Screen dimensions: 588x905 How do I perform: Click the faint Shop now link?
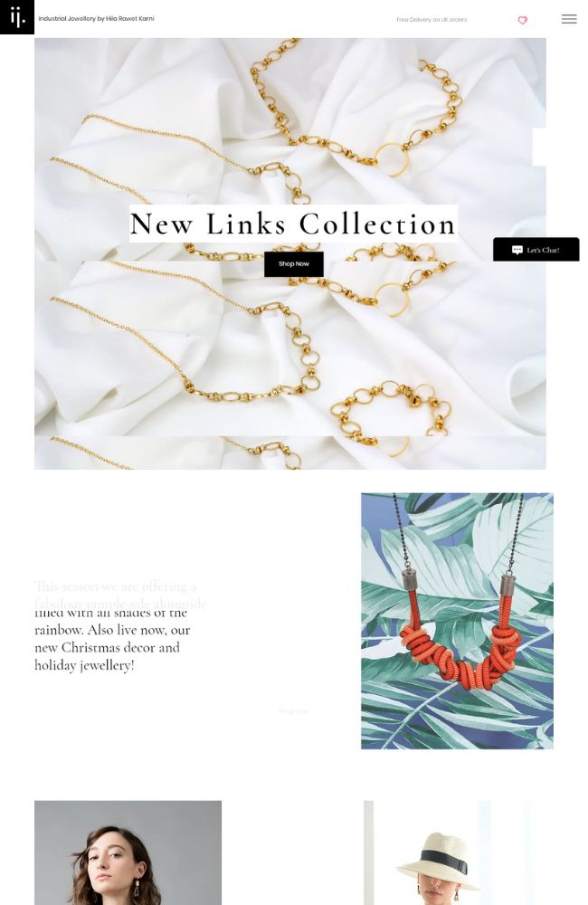294,711
